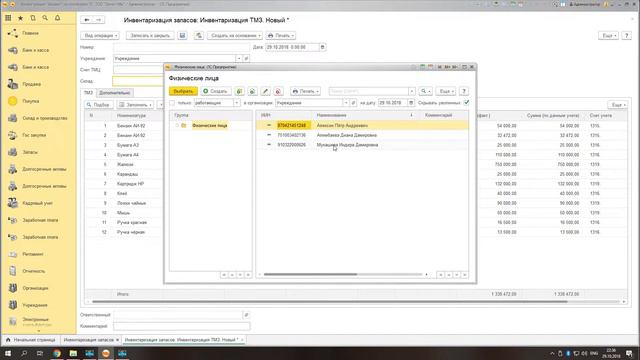Open Favorites star icon
The image size is (640, 360).
coord(20,18)
